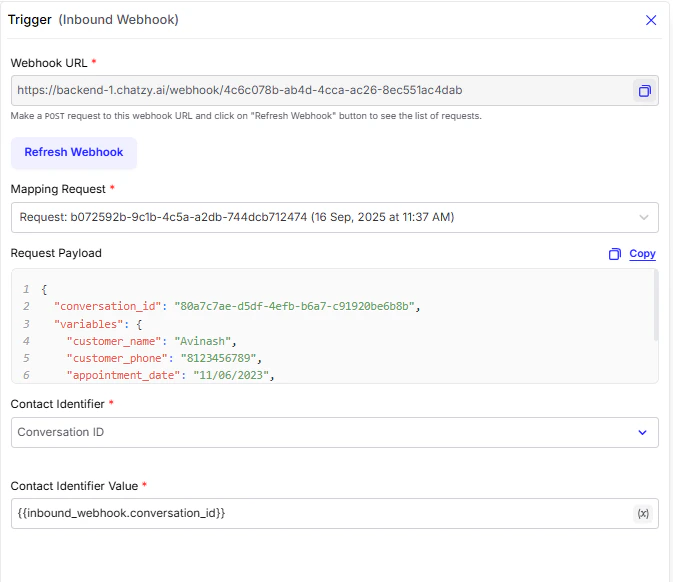Click the "8123456789" phone value

(x=218, y=358)
